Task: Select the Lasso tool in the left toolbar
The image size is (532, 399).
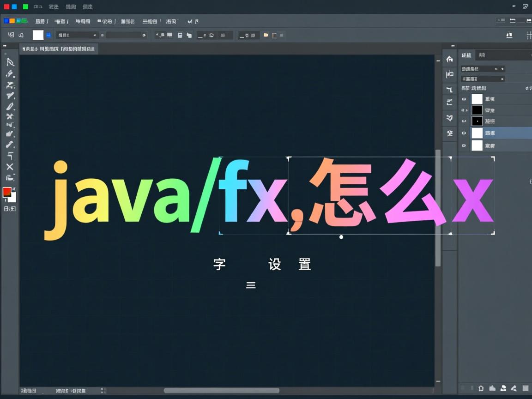Action: coord(10,74)
